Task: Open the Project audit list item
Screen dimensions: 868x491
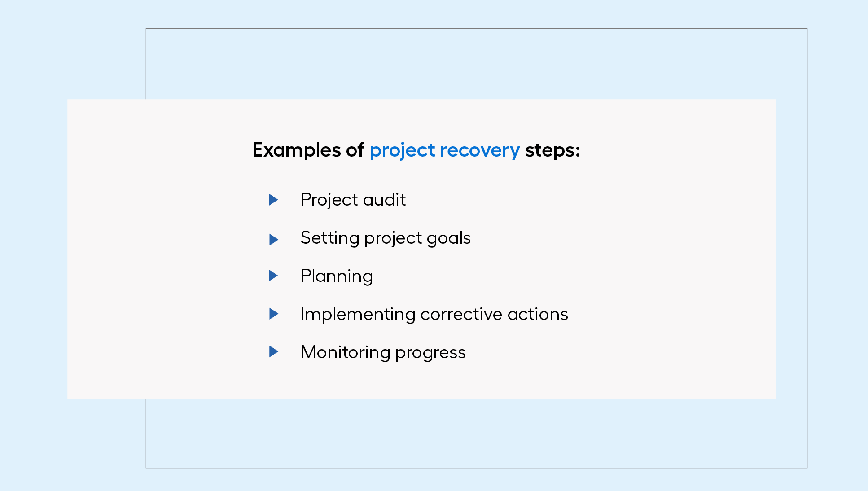Action: [x=353, y=200]
